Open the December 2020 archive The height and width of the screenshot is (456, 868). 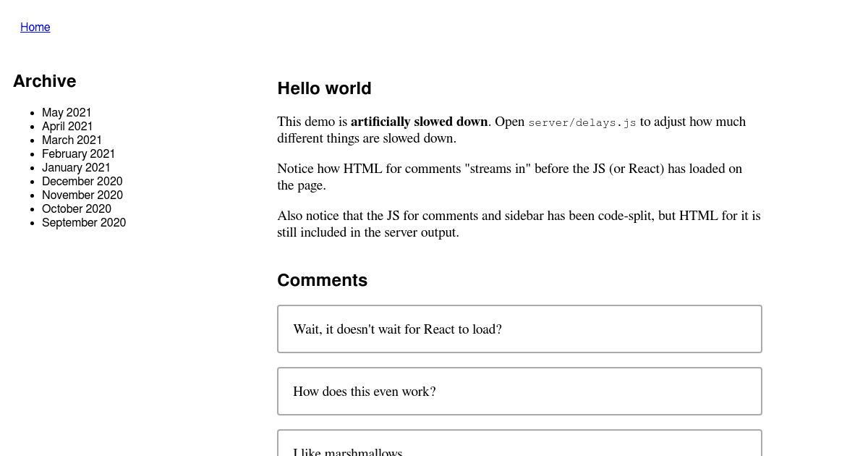click(82, 181)
